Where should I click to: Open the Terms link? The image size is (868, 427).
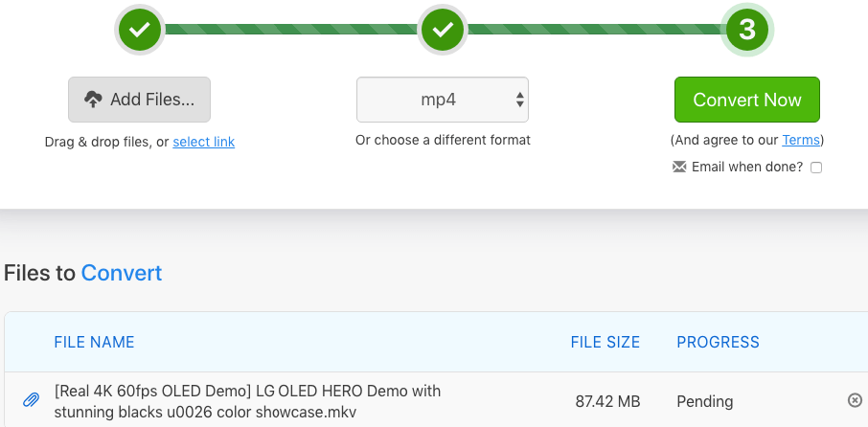[801, 140]
